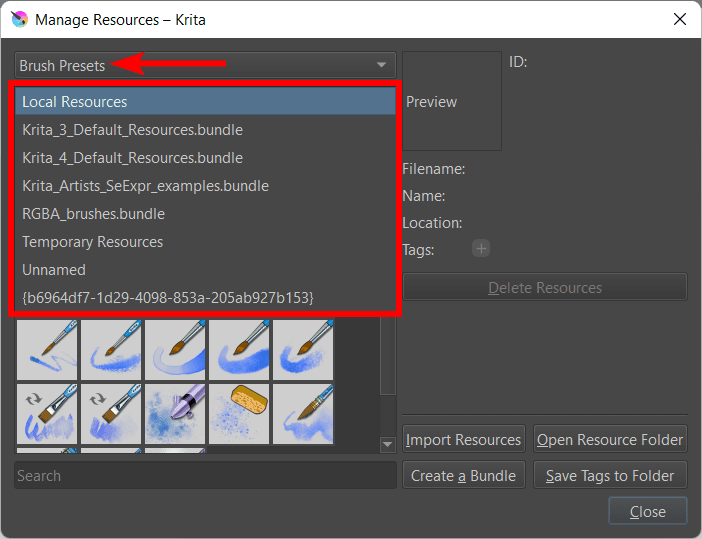702x539 pixels.
Task: Click first flat brush preset with rotation arrows
Action: click(x=47, y=413)
